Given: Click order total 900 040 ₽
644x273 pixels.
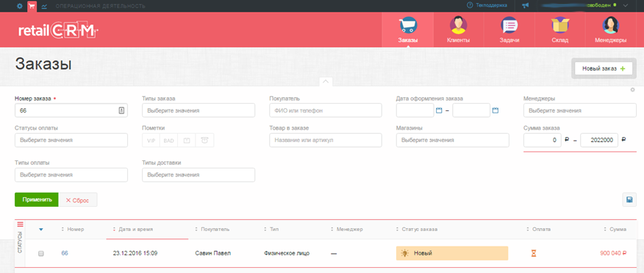Looking at the screenshot, I should (613, 253).
